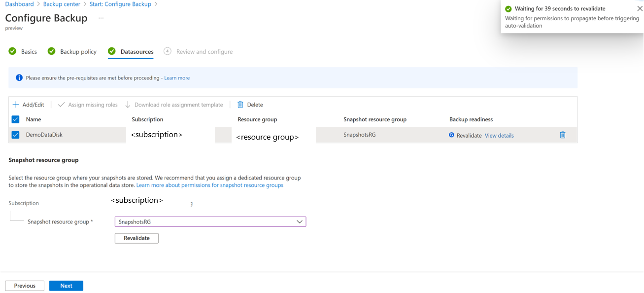Open the ellipsis menu beside Configure Backup
The image size is (644, 293).
[x=101, y=18]
